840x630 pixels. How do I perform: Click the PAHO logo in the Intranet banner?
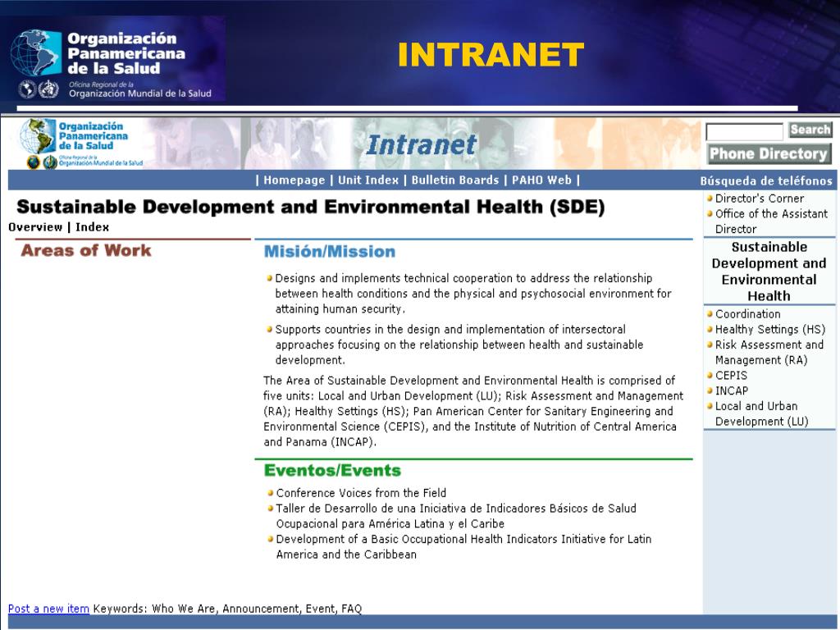click(80, 143)
